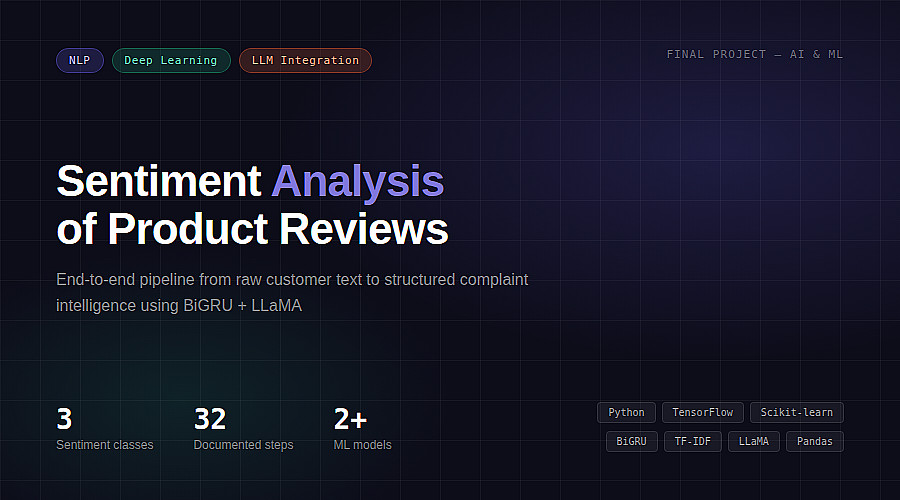Click the LLaMA tech chip
The height and width of the screenshot is (500, 900).
(754, 441)
